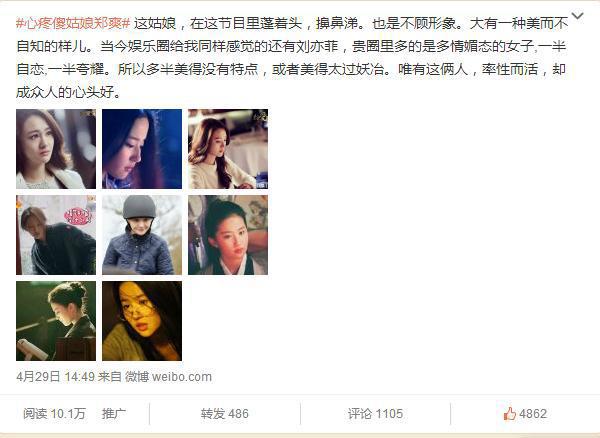Open the 微博 weibo.com source link
Image resolution: width=600 pixels, height=438 pixels.
click(168, 377)
